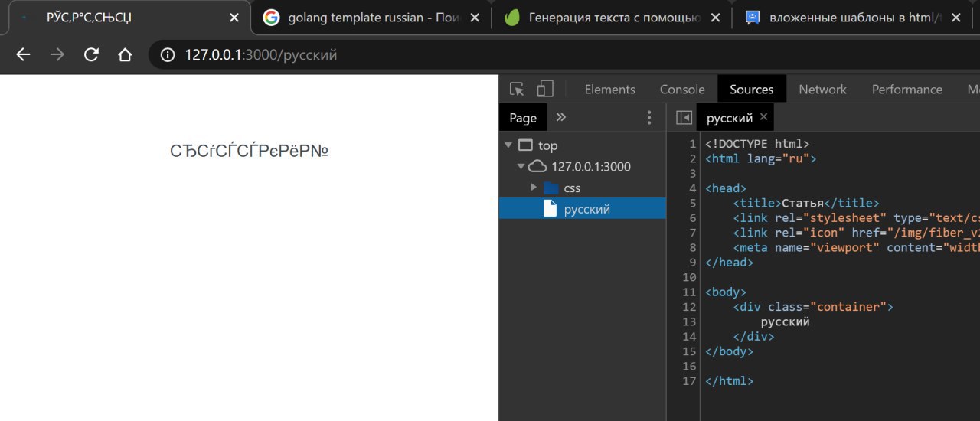Expand the css folder
Viewport: 980px width, 421px height.
[x=534, y=188]
